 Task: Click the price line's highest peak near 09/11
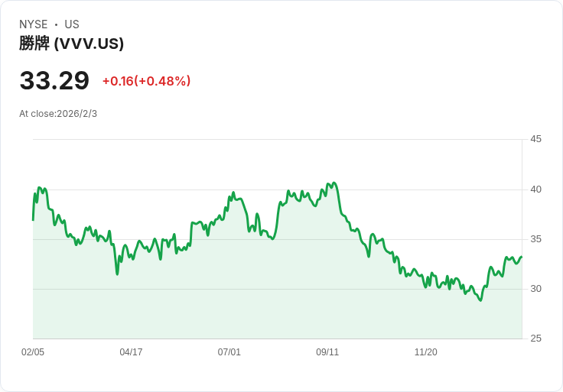click(334, 183)
